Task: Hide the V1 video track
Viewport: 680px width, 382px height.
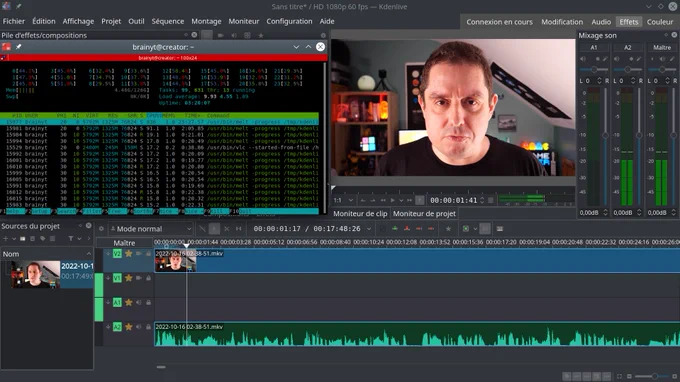Action: point(139,278)
